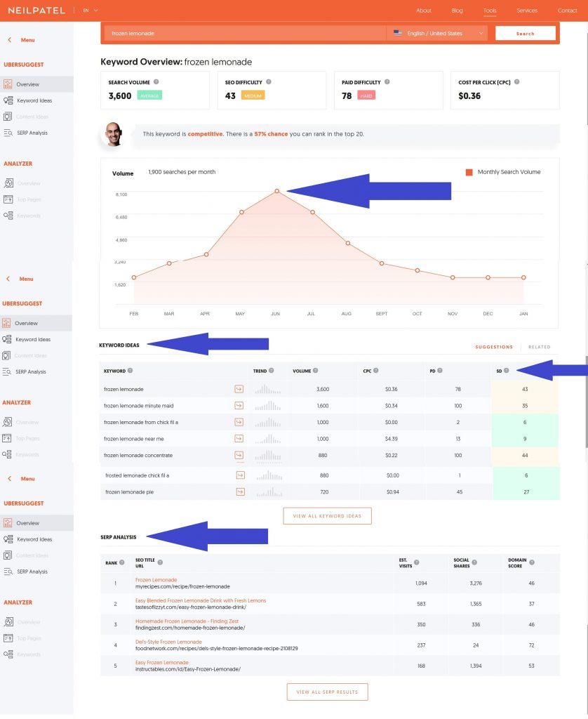
Task: Open the About page in top navigation
Action: tap(424, 10)
